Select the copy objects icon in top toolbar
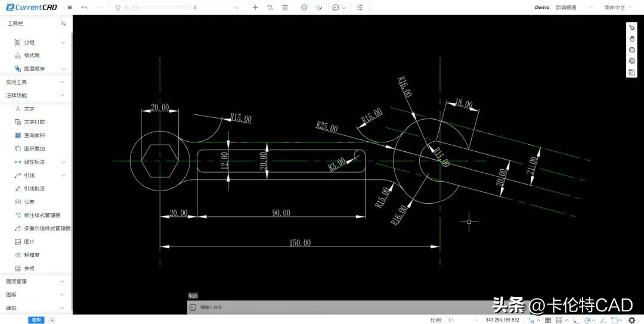Screen dimensions: 644x324 point(270,7)
